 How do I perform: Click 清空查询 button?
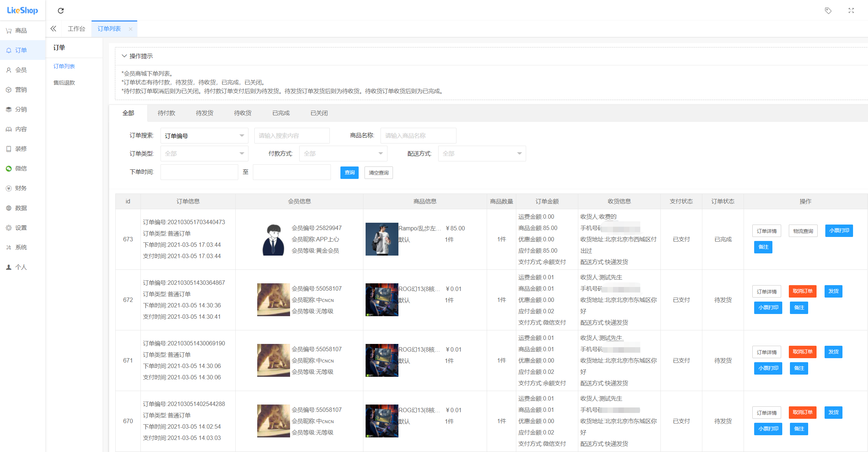click(x=378, y=173)
